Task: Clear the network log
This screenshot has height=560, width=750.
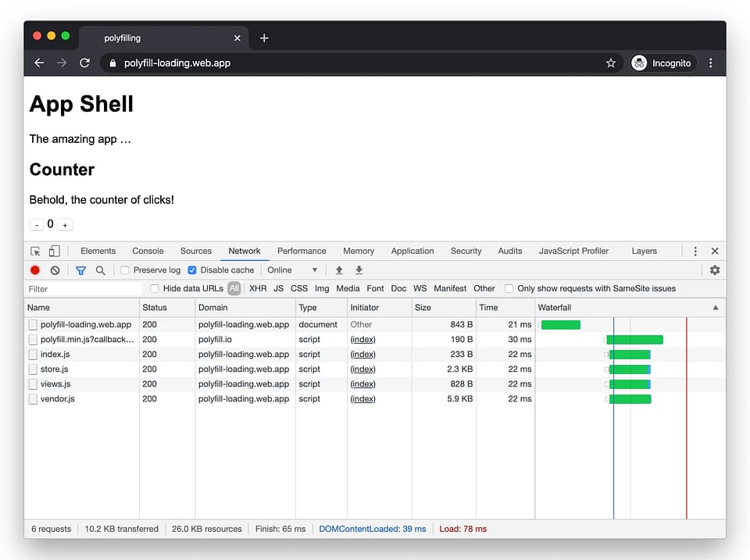Action: coord(55,270)
